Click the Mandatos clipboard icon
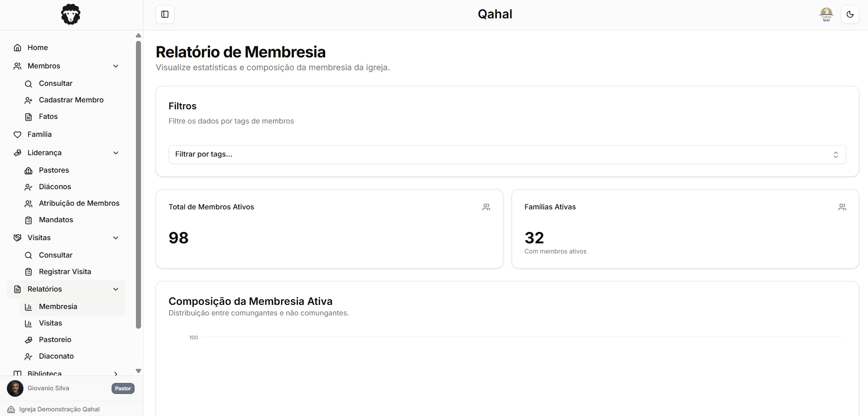Screen dimensions: 868x416 point(28,220)
